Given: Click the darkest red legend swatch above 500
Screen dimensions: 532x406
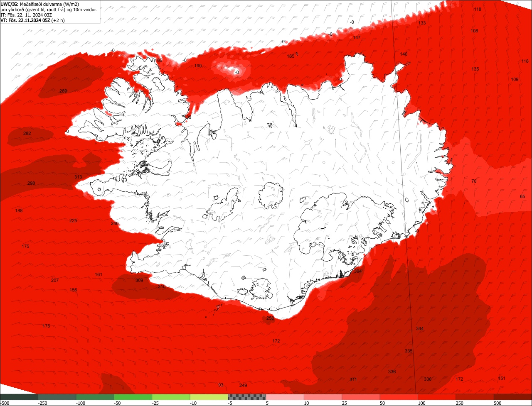Looking at the screenshot, I should (513, 397).
